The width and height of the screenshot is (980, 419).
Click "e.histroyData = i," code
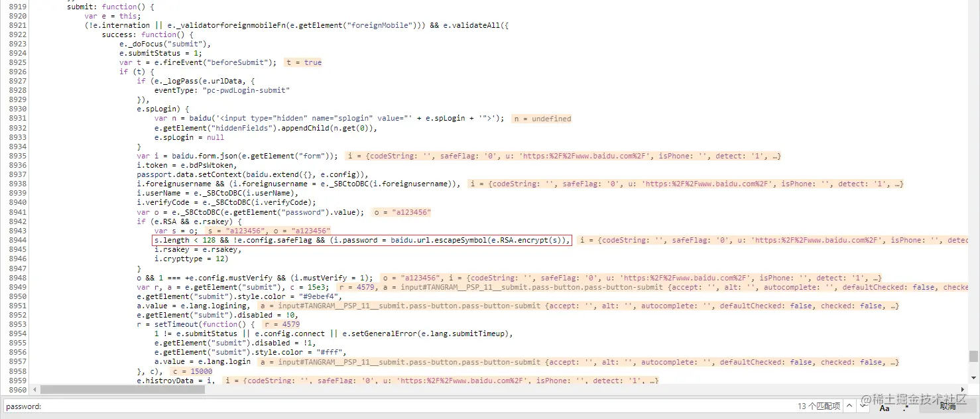point(175,381)
